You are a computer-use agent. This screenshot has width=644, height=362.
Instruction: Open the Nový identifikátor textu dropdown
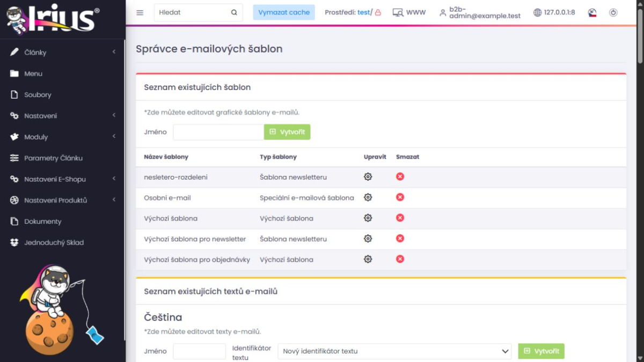394,351
